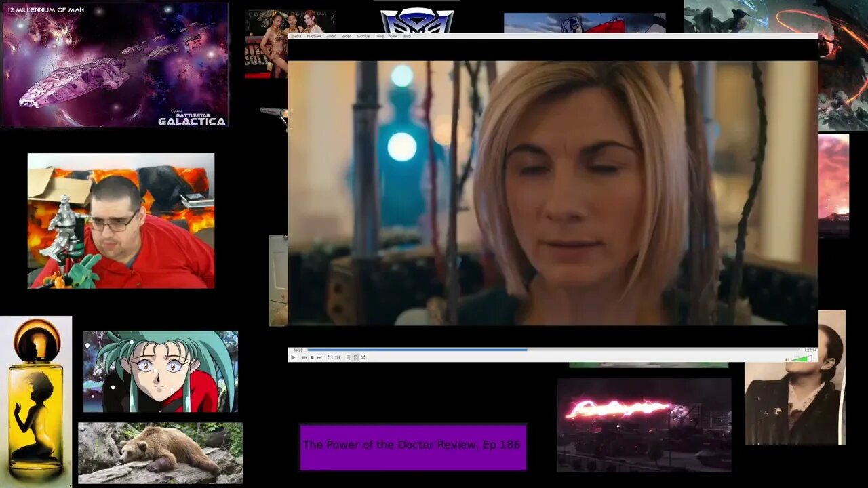Open the Subtitle menu
Viewport: 868px width, 488px height.
[x=363, y=36]
